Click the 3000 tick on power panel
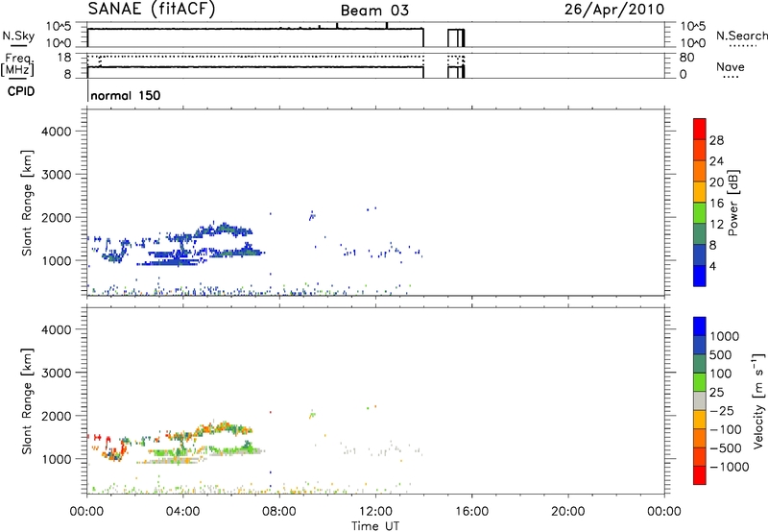 click(x=57, y=175)
